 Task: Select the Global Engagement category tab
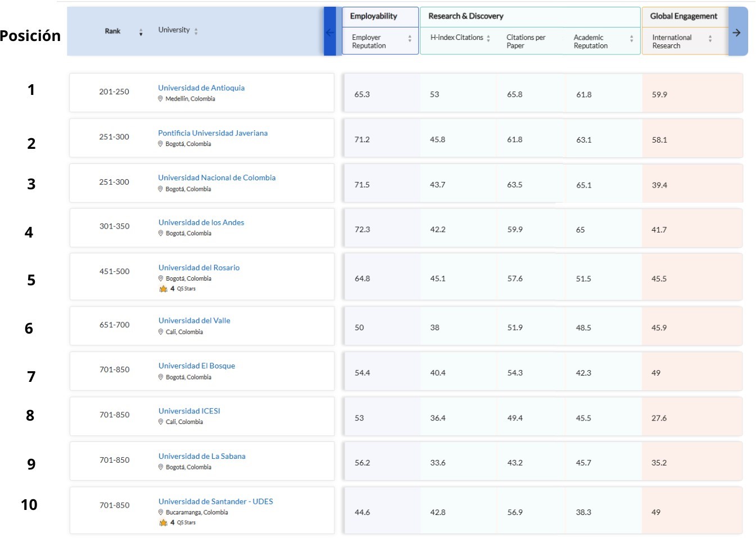[x=683, y=16]
